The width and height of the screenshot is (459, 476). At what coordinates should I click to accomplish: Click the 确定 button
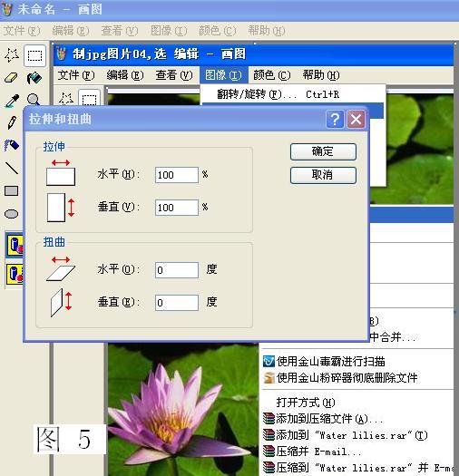[323, 151]
